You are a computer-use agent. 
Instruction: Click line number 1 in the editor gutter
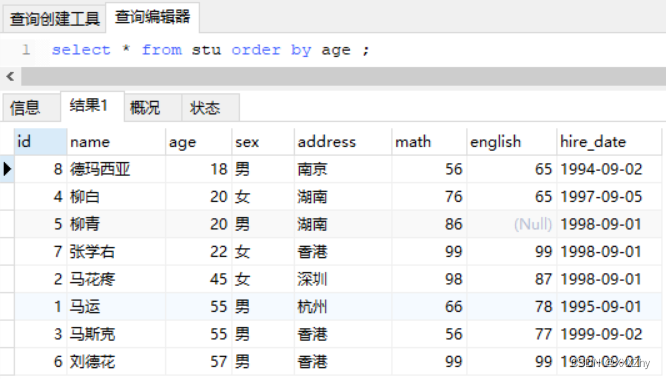pyautogui.click(x=26, y=50)
